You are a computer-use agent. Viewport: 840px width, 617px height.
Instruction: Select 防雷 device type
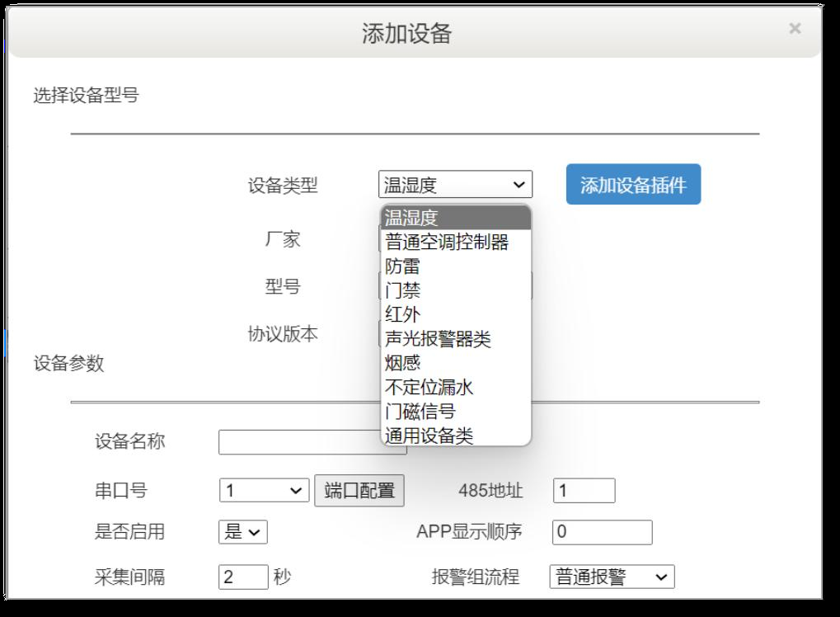455,266
